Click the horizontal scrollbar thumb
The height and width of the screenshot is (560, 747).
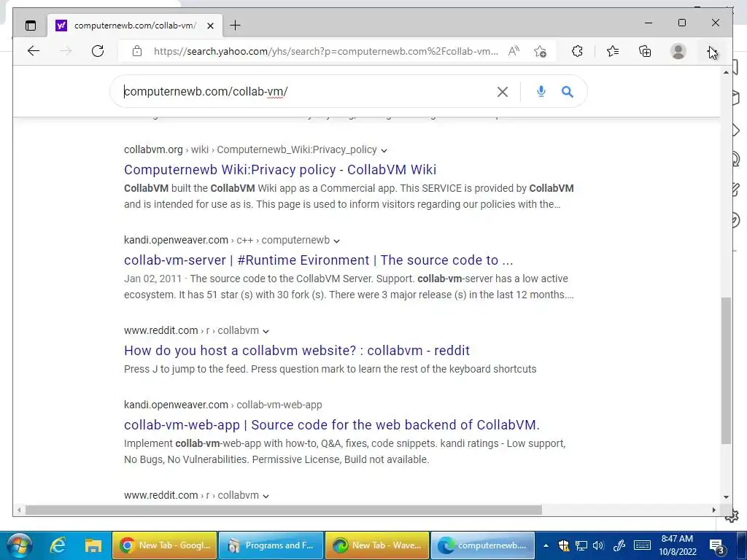coord(284,510)
